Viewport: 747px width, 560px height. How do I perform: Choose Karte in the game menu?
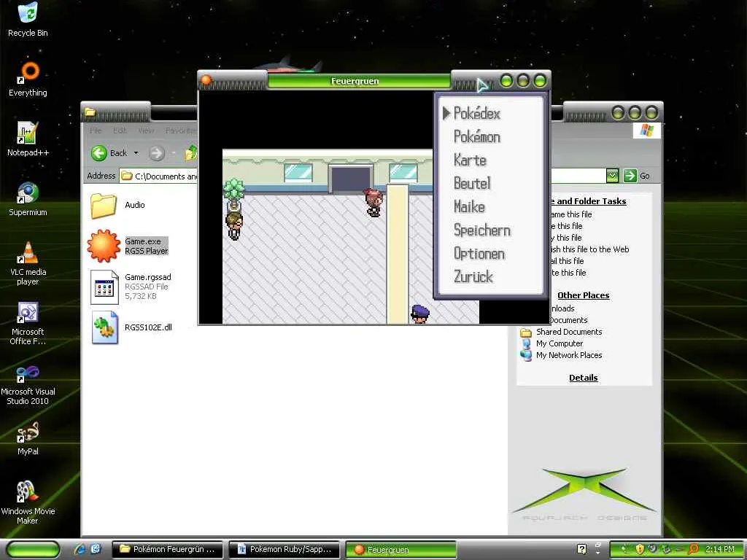click(x=470, y=160)
